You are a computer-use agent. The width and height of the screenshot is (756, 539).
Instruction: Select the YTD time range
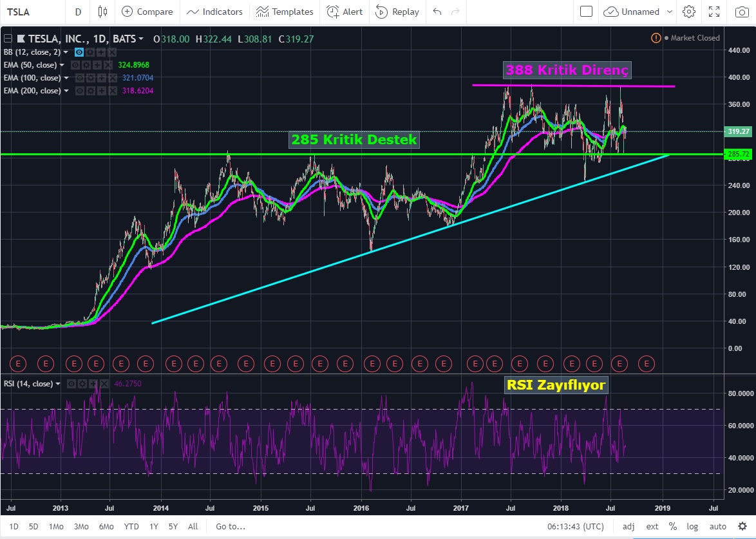point(131,527)
